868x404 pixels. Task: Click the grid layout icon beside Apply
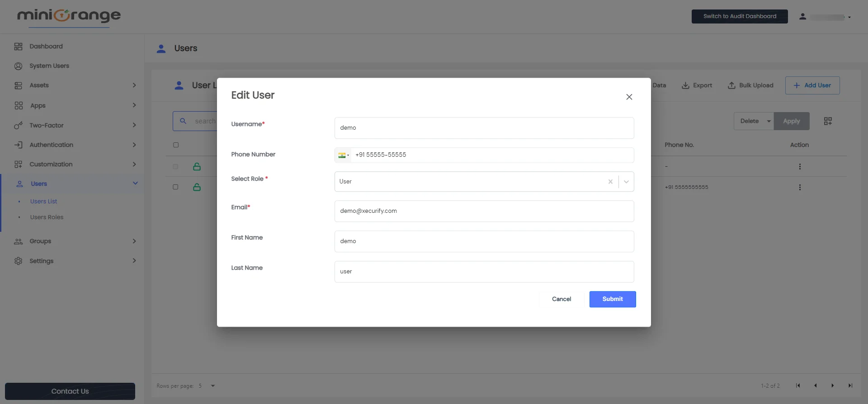point(828,121)
